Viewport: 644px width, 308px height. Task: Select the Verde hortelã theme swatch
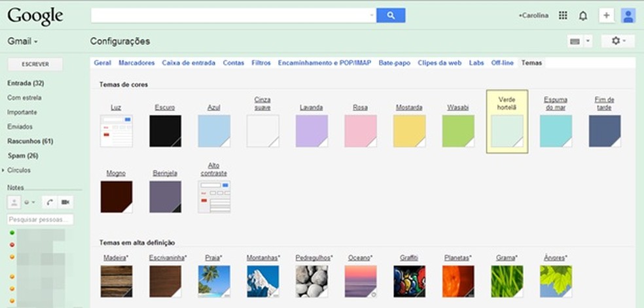tap(507, 131)
